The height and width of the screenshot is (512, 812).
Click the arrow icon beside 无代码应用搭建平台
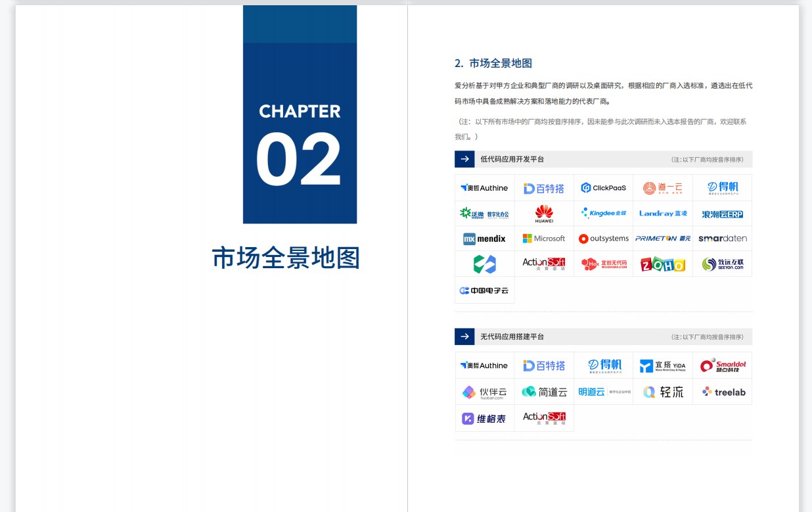pos(464,337)
